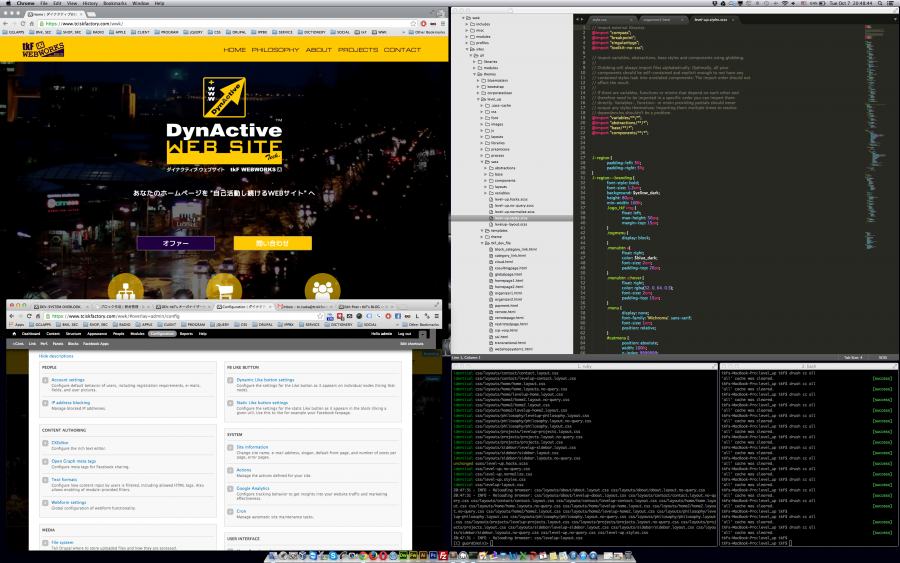Click Drupal admin home icon in black toolbar
This screenshot has height=563, width=900.
[14, 333]
